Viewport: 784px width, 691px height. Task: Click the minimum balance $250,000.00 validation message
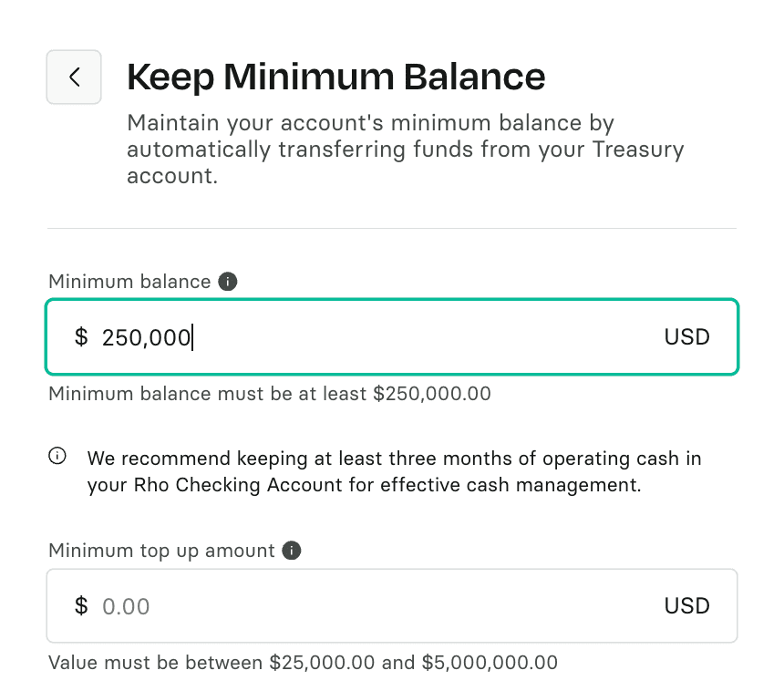tap(270, 394)
